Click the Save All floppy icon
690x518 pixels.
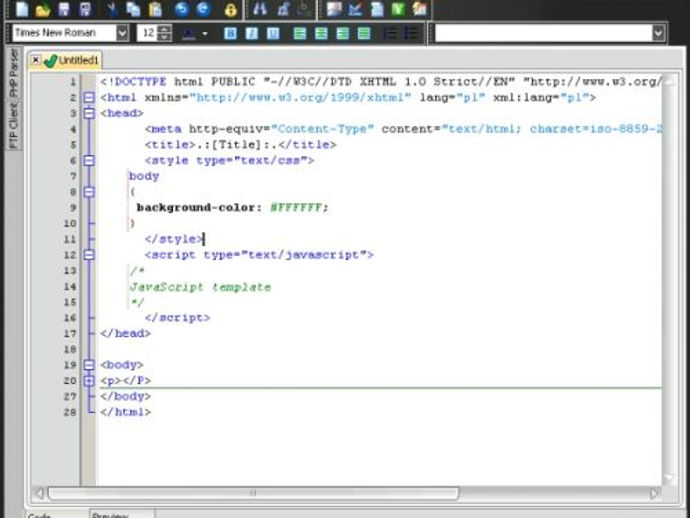[x=86, y=9]
